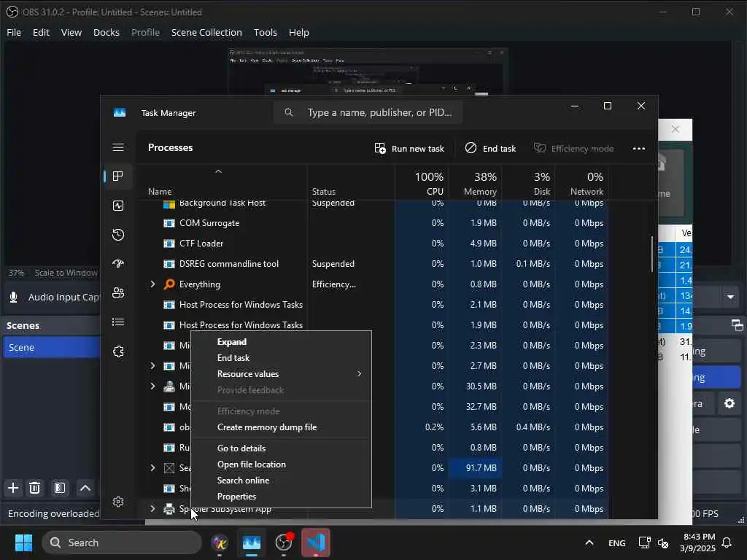Sort by Memory column header

point(474,183)
